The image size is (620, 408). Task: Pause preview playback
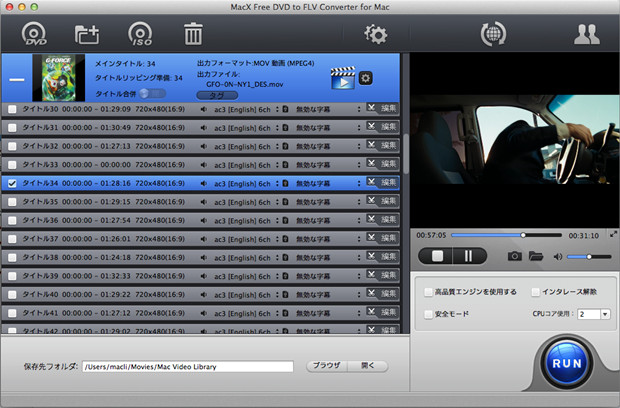469,256
